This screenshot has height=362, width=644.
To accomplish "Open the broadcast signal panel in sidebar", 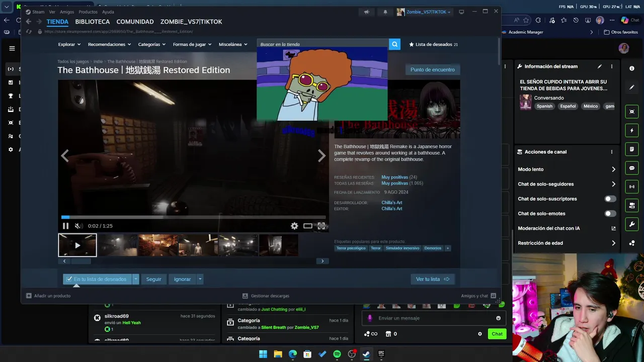I will pos(632,187).
